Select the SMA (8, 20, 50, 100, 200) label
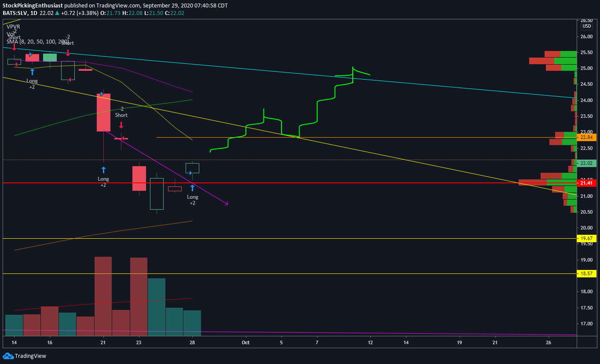 click(x=37, y=42)
